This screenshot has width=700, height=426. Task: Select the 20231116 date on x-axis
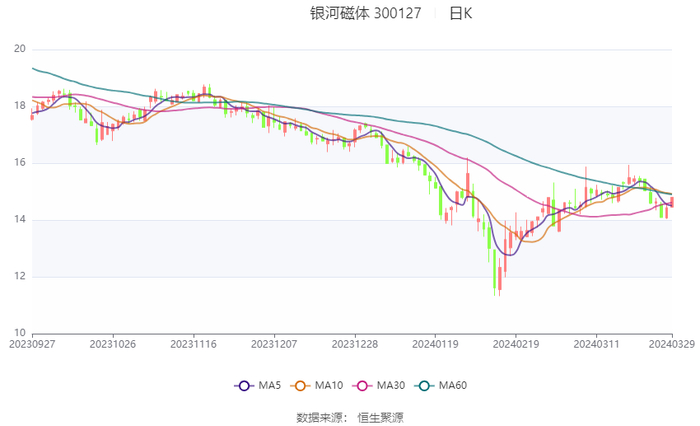[193, 343]
